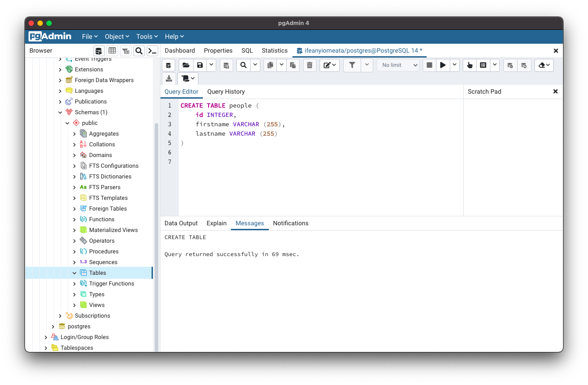Click the Explain hand pointer icon
The image size is (588, 385).
click(469, 65)
